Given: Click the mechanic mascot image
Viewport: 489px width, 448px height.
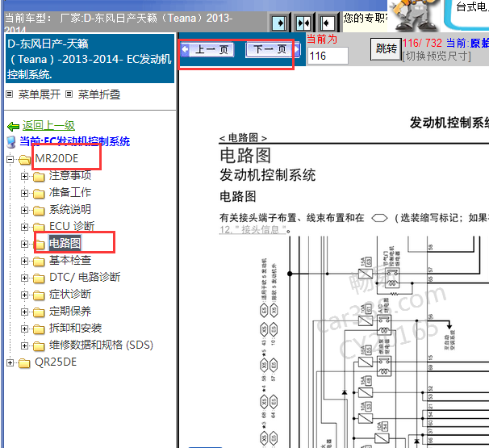Looking at the screenshot, I should click(414, 15).
